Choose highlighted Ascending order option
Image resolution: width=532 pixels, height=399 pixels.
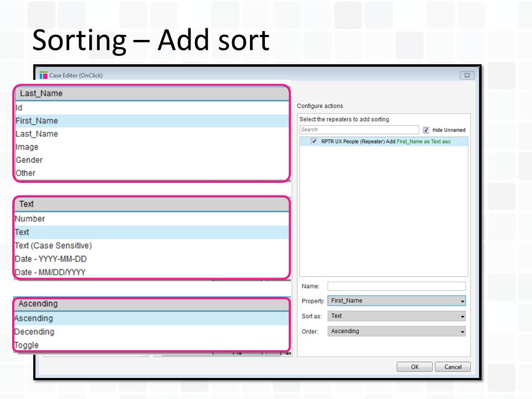point(152,318)
